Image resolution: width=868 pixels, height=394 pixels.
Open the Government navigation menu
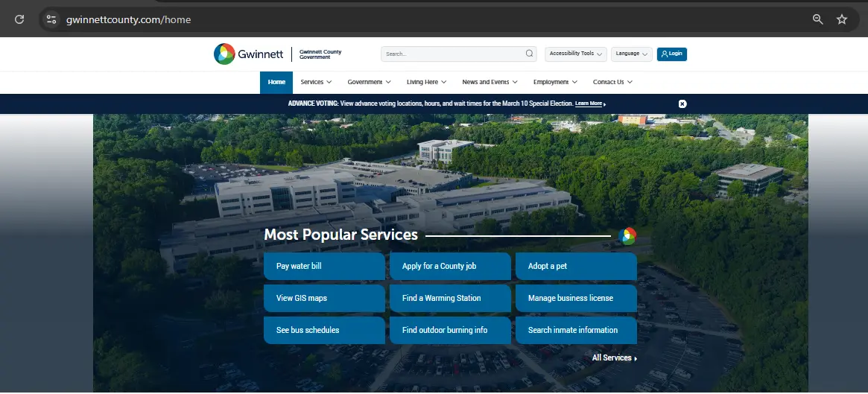(x=369, y=82)
